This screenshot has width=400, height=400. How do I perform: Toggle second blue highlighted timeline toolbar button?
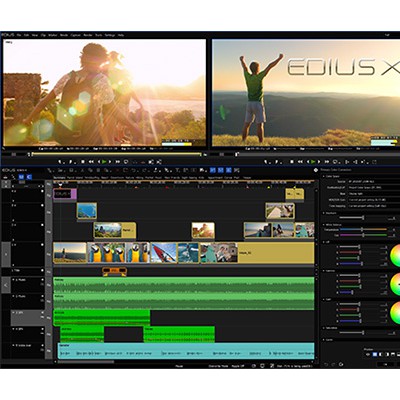coord(221,170)
